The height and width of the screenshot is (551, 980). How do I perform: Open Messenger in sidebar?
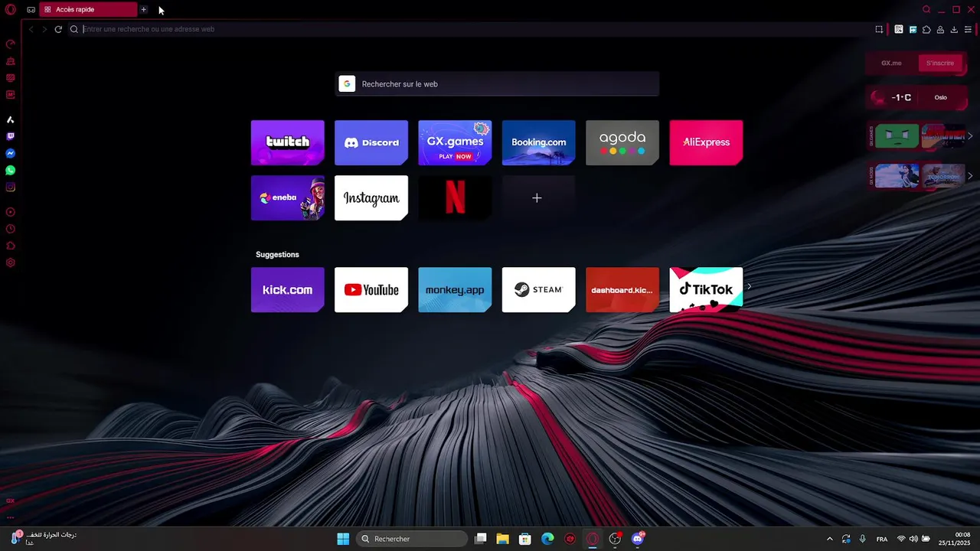tap(11, 154)
